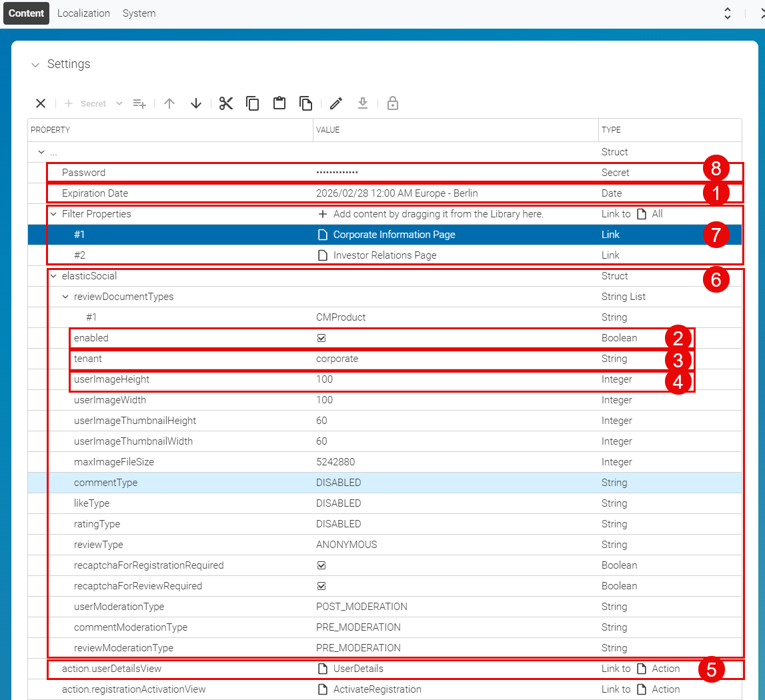Paste a property using the clipboard icon
Screen dimensions: 765x700
point(279,103)
